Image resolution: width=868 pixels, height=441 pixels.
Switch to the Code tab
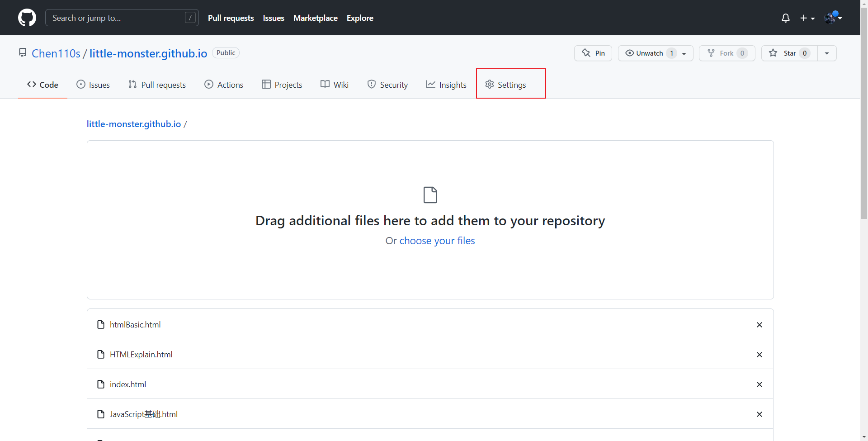(x=42, y=85)
